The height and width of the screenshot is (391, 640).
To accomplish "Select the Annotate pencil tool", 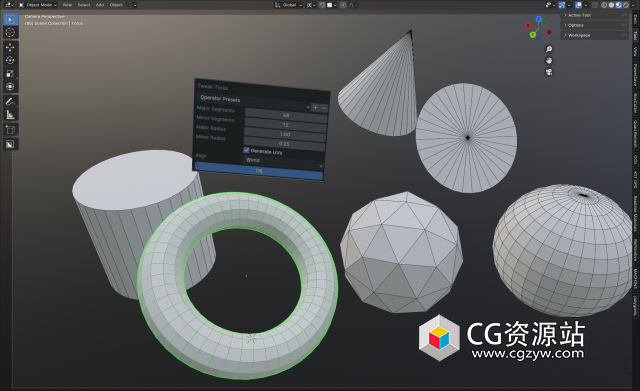I will (x=10, y=101).
